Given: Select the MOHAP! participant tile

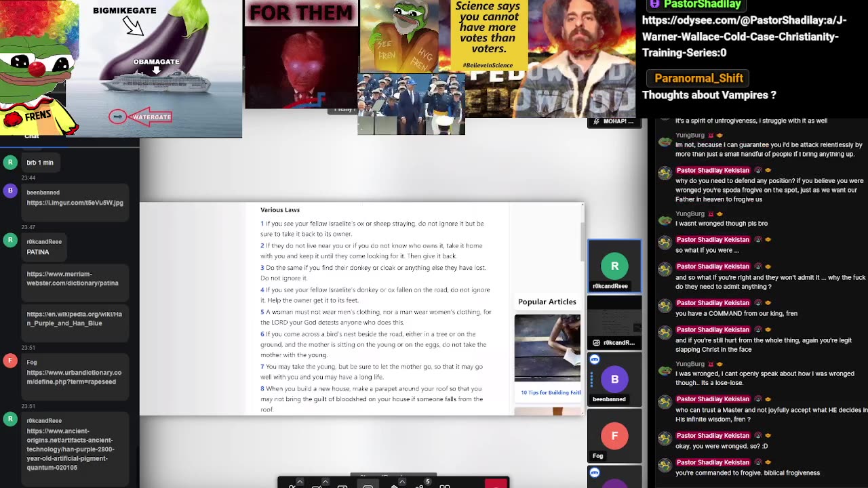Looking at the screenshot, I should (x=614, y=122).
